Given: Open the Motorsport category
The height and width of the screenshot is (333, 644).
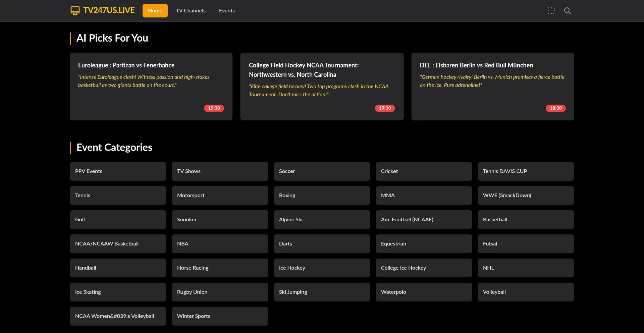Looking at the screenshot, I should (x=220, y=196).
